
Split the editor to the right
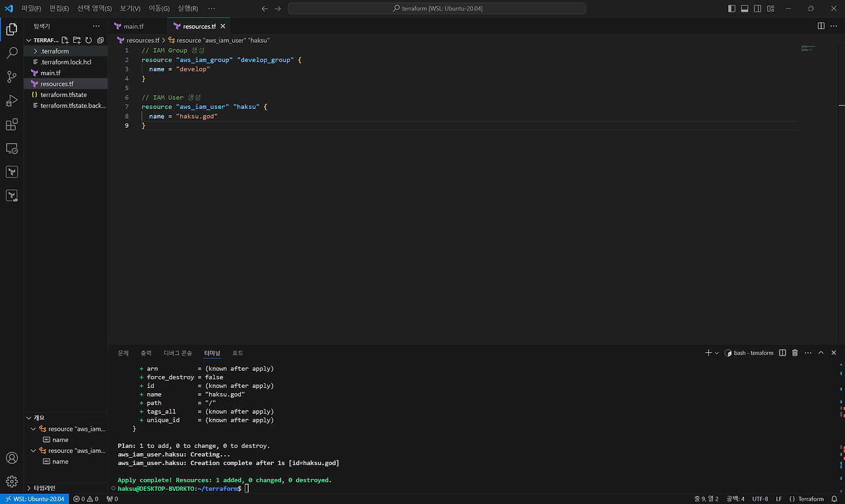pos(821,26)
